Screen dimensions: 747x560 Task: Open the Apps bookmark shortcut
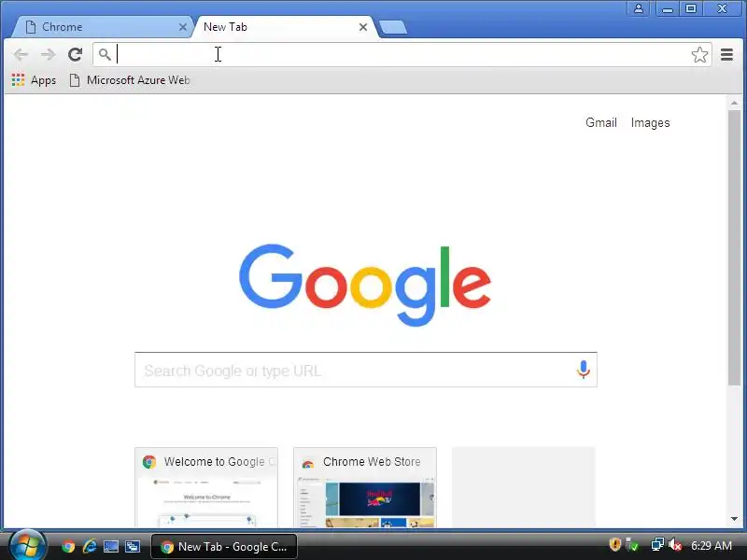(x=34, y=80)
